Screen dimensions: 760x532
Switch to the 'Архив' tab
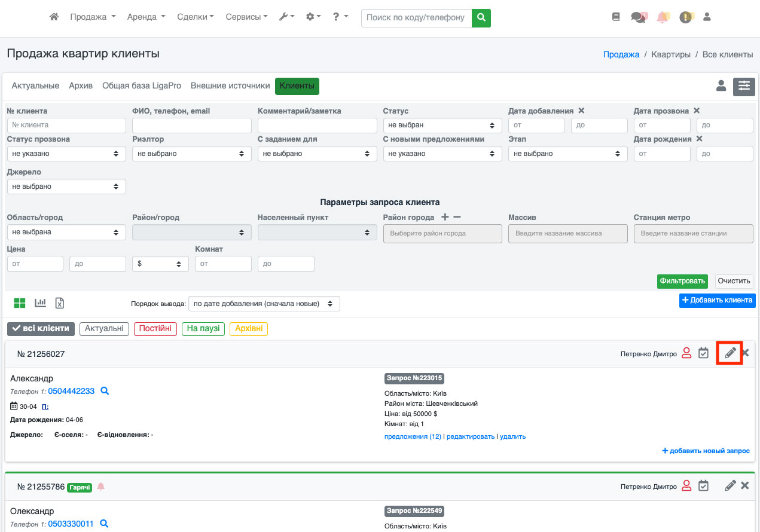[x=81, y=86]
